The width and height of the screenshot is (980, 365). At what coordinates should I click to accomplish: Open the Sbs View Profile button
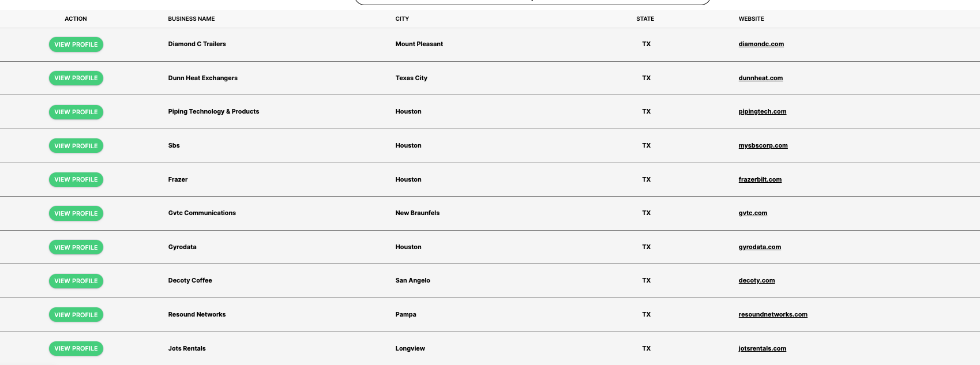tap(76, 146)
